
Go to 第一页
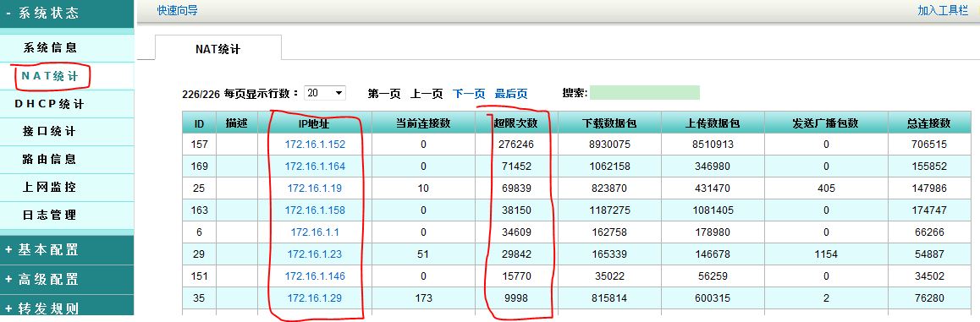(x=383, y=94)
